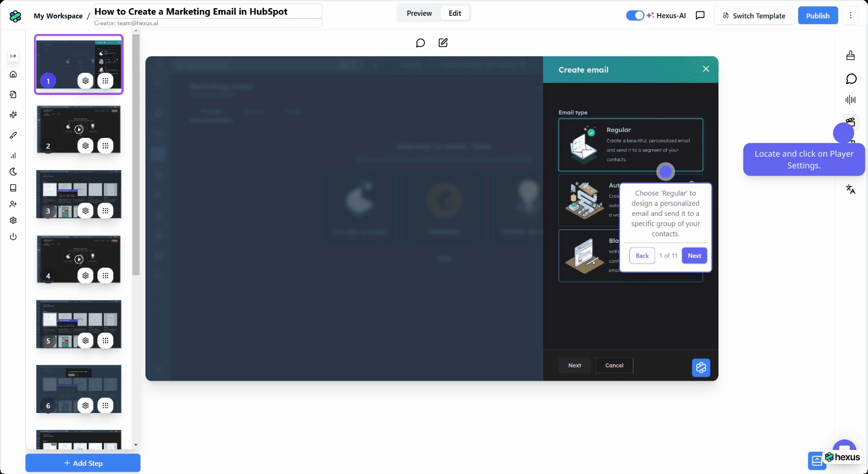Open the analytics bar chart icon in sidebar
Viewport: 868px width, 474px height.
[13, 155]
